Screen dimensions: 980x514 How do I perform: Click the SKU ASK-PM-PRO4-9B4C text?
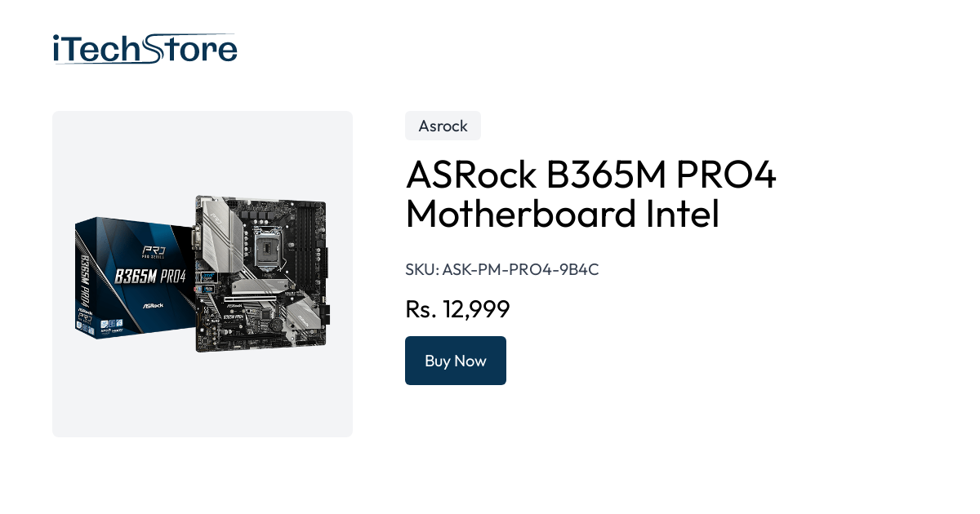click(x=501, y=269)
